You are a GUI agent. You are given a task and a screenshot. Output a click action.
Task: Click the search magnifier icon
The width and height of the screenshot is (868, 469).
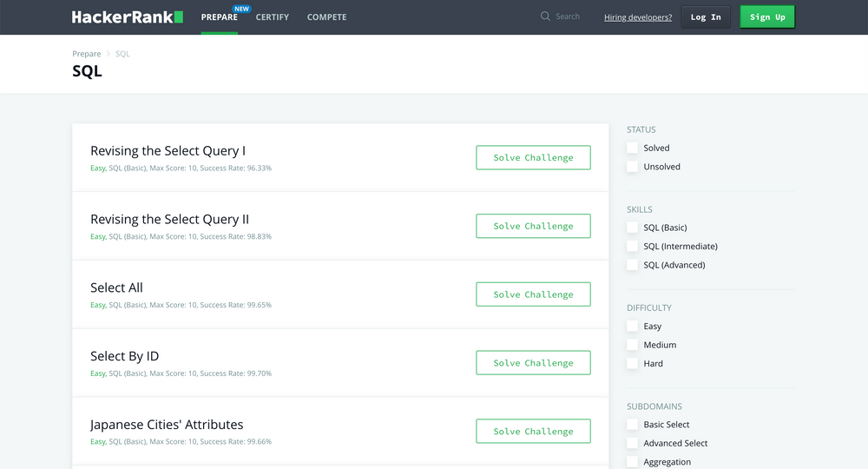tap(545, 17)
